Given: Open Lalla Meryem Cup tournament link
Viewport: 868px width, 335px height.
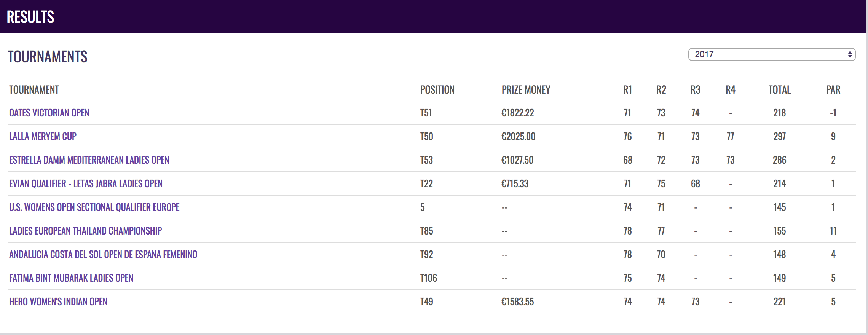Looking at the screenshot, I should 43,137.
